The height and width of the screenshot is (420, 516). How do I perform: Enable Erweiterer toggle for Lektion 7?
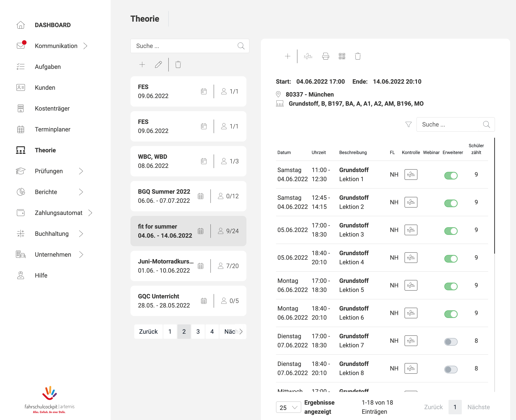(451, 342)
